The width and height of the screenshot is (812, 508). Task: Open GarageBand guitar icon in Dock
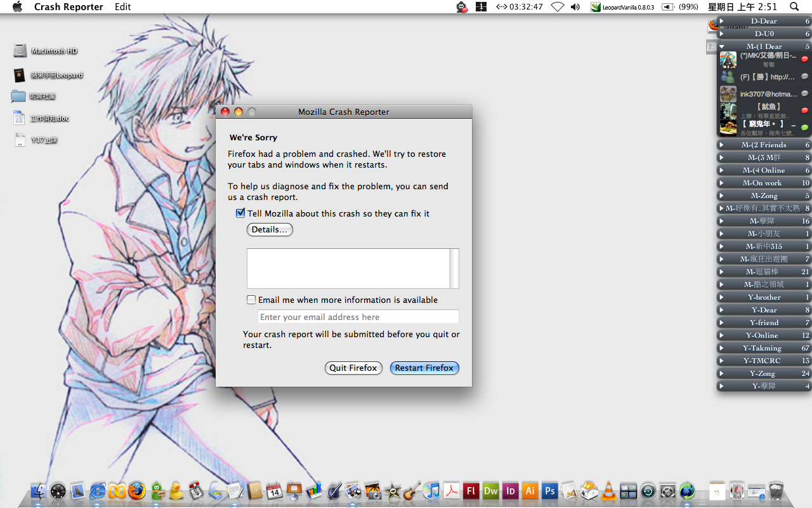pos(412,491)
